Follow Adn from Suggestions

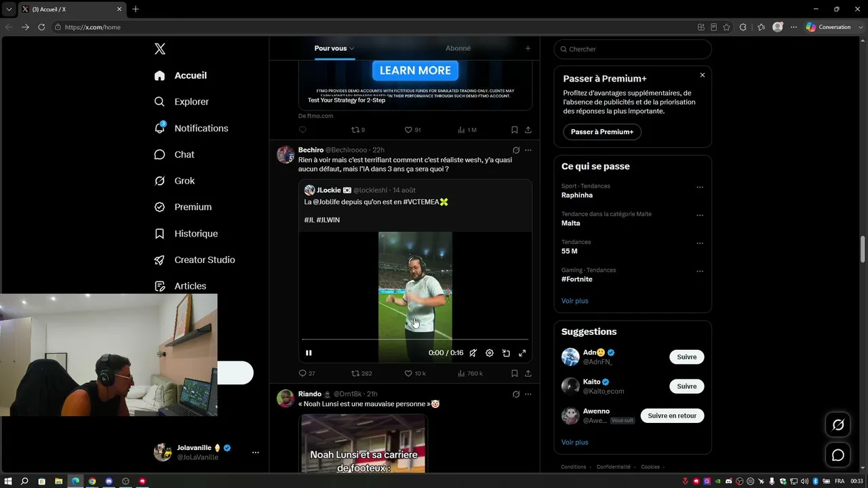point(686,357)
